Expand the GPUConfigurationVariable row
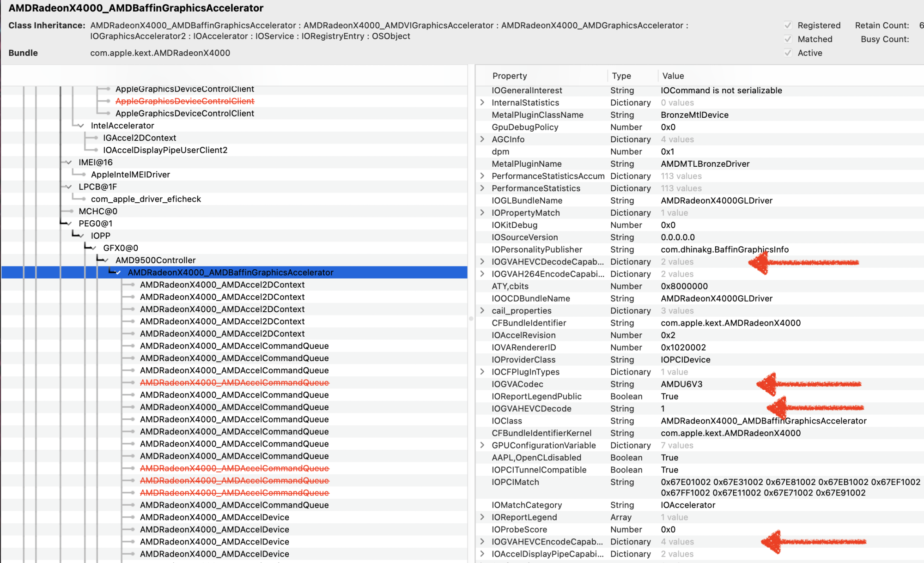The height and width of the screenshot is (563, 924). pos(482,445)
